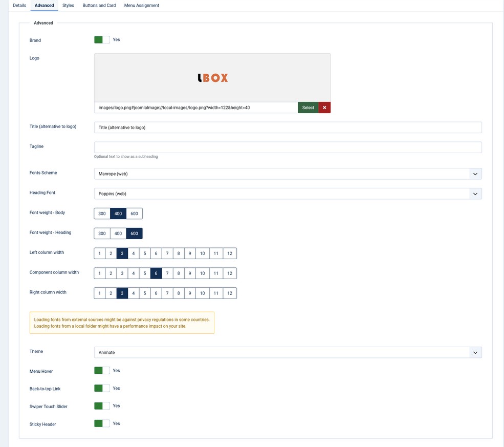
Task: Open the Menu Assignment tab
Action: [141, 6]
